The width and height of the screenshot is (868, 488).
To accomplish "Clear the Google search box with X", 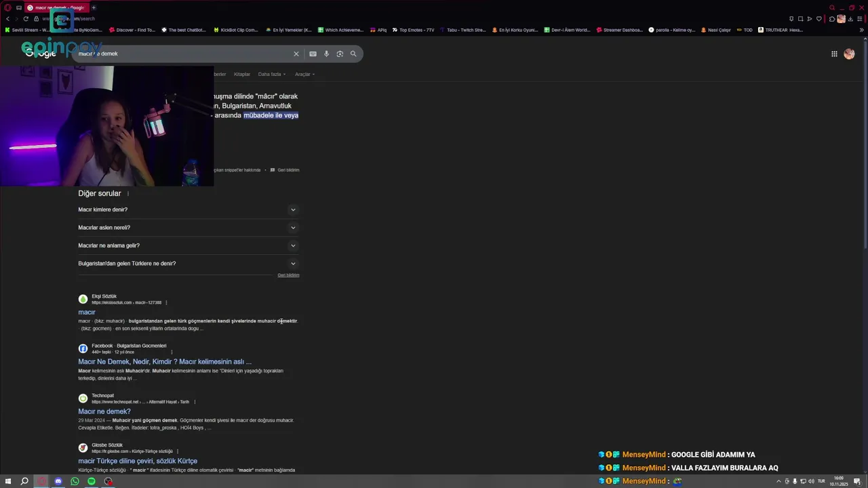I will (x=296, y=54).
